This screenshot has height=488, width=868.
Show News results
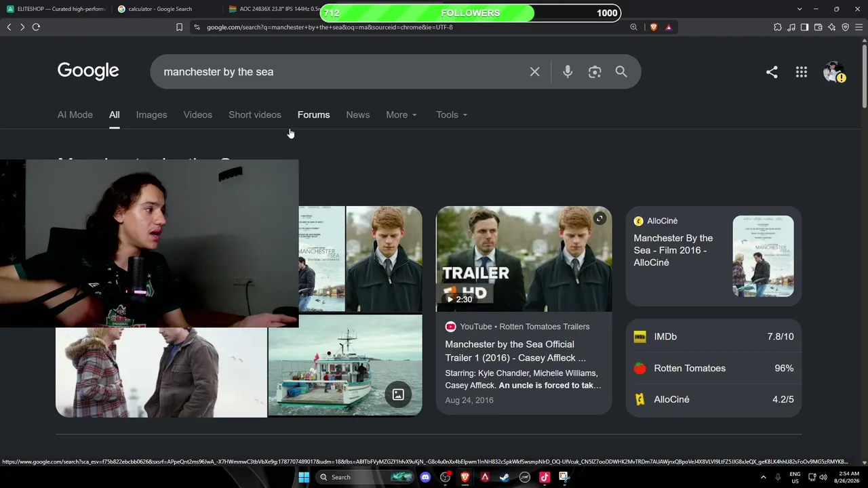tap(358, 115)
